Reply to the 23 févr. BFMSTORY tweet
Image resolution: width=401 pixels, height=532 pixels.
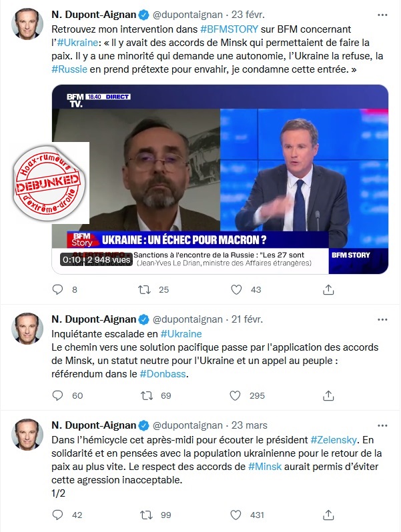(57, 289)
